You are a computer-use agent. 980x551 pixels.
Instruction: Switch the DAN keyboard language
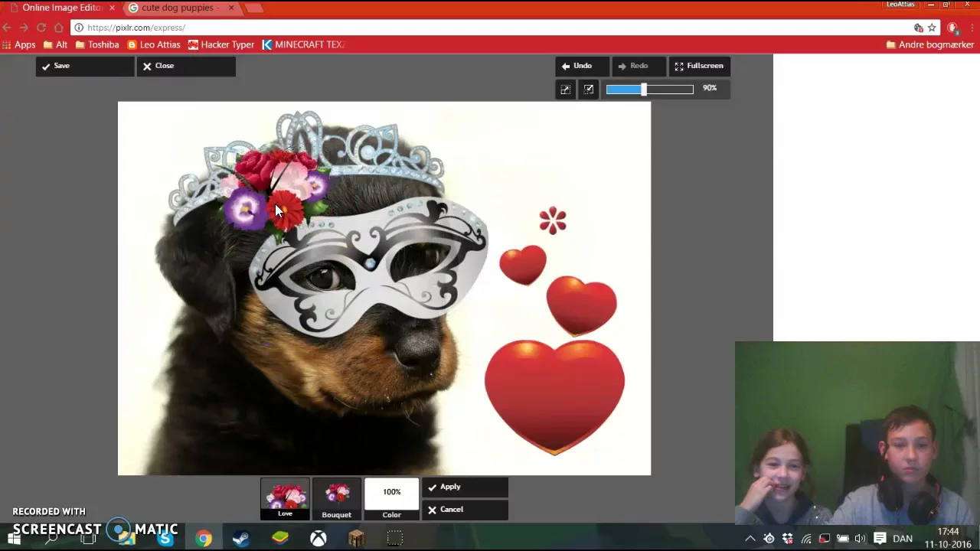903,539
